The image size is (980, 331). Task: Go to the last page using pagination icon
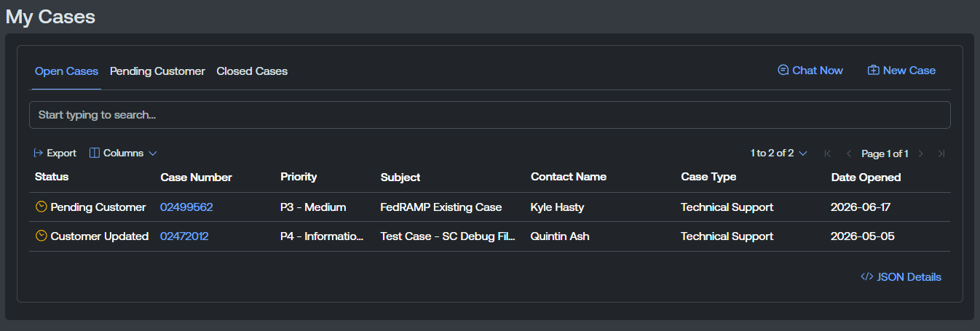pyautogui.click(x=941, y=153)
